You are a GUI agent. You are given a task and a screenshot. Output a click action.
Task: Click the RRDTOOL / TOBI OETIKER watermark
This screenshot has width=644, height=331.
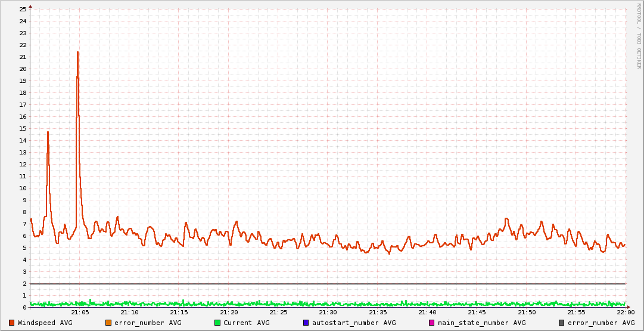[x=639, y=36]
